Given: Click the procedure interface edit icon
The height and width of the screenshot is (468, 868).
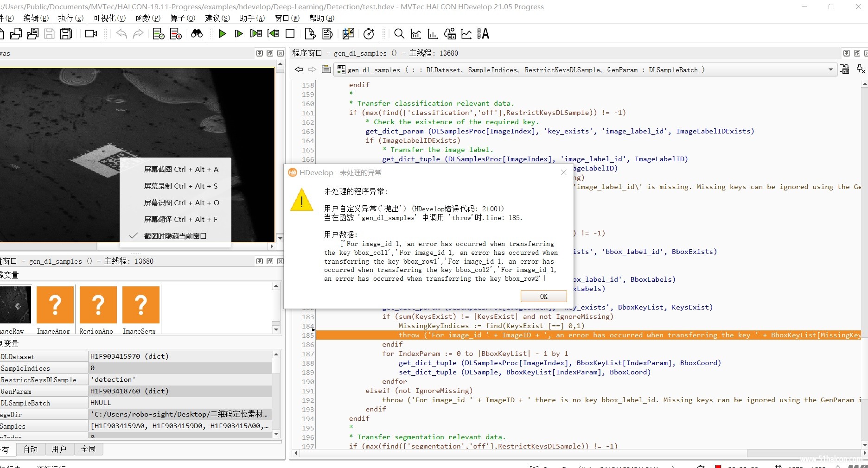Looking at the screenshot, I should coord(326,70).
